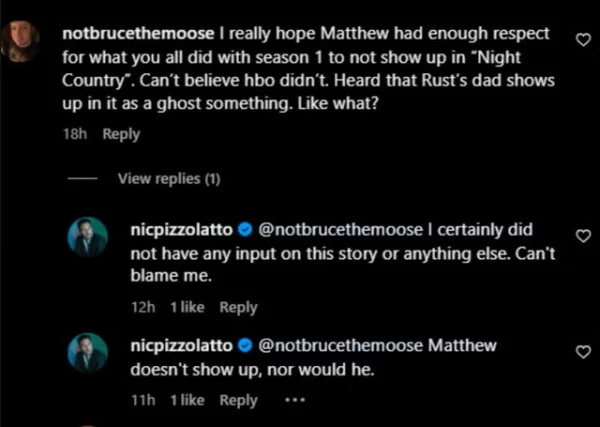Open nicpizzolatto avatar on the 11h reply
Image resolution: width=600 pixels, height=427 pixels.
88,353
